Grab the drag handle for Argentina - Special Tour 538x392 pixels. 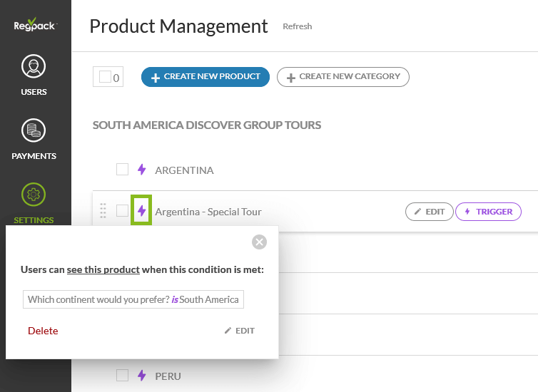pyautogui.click(x=103, y=211)
